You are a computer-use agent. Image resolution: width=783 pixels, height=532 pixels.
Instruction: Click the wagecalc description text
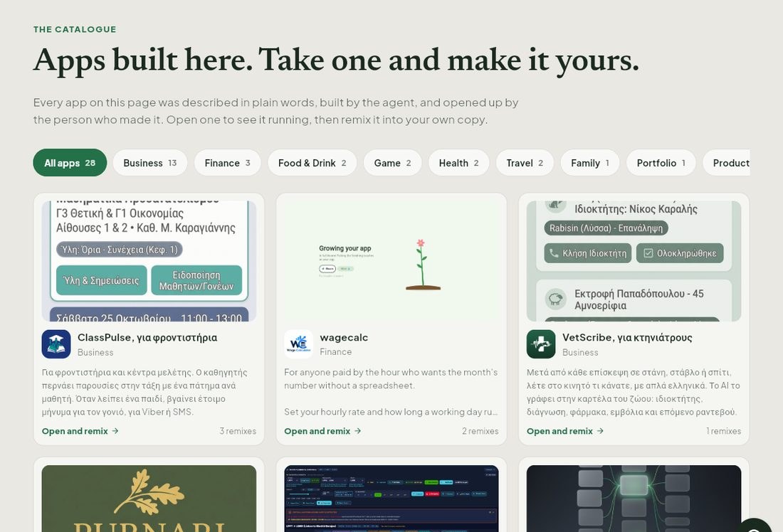(x=391, y=392)
